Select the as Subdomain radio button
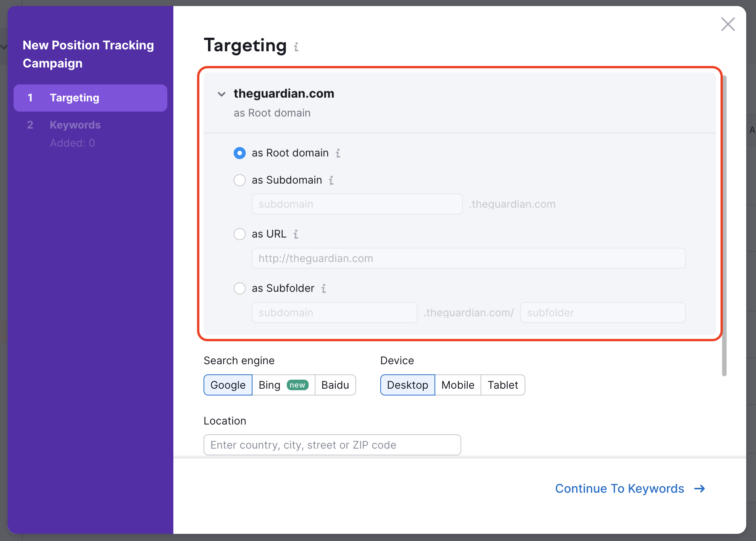756x541 pixels. coord(240,180)
